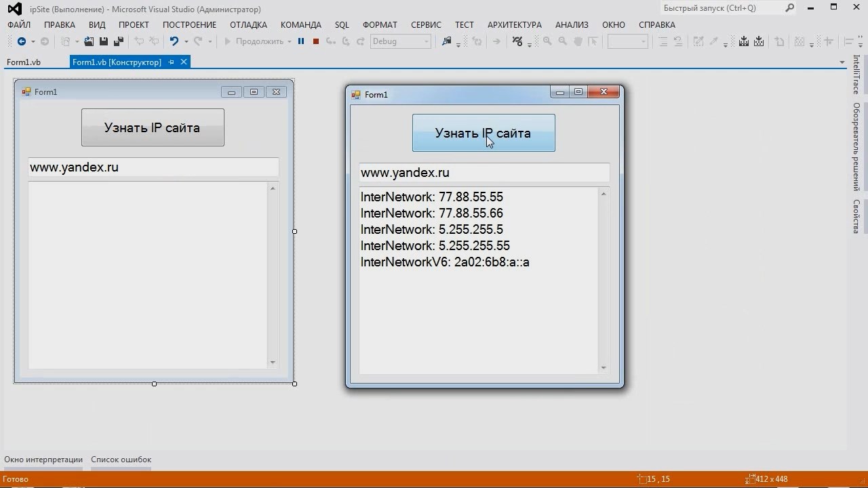868x488 pixels.
Task: Pause debugging with the Break All icon
Action: pyautogui.click(x=301, y=41)
